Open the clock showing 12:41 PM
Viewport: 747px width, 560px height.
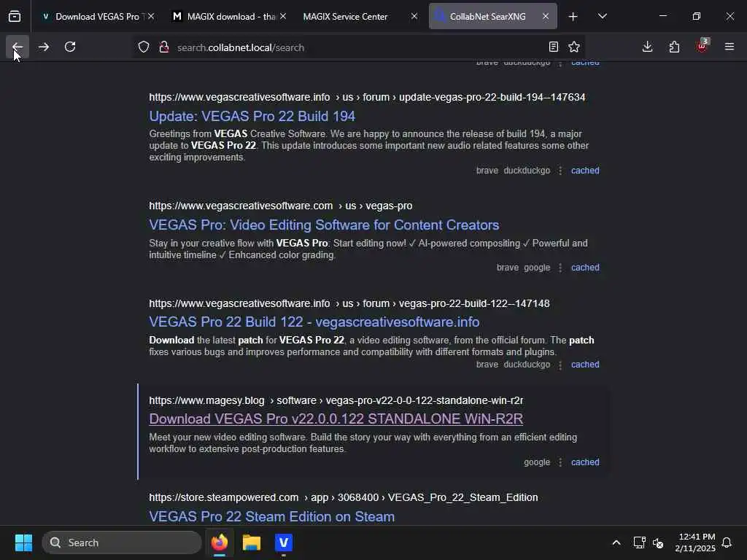(695, 542)
